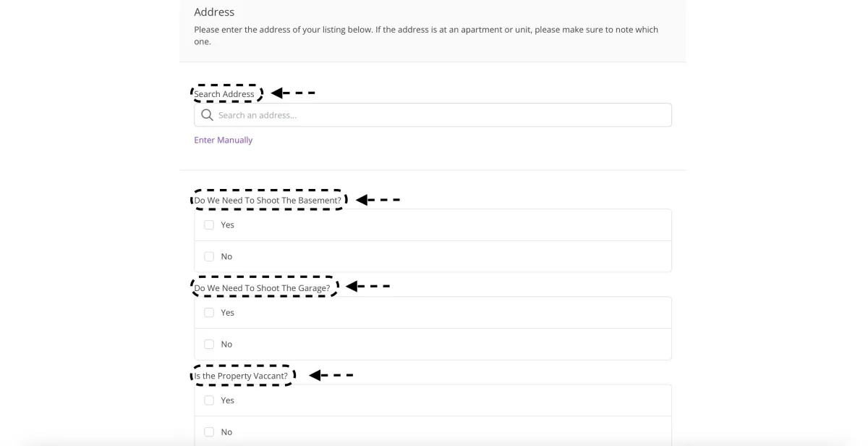The width and height of the screenshot is (868, 446).
Task: Click the 'Is the Property Vaccant?' label
Action: [241, 376]
